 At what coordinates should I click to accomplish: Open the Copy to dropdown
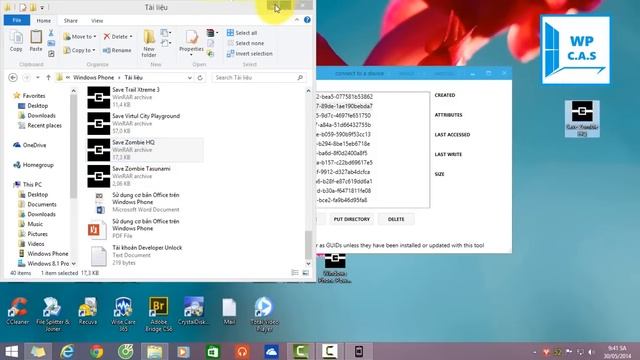(80, 50)
